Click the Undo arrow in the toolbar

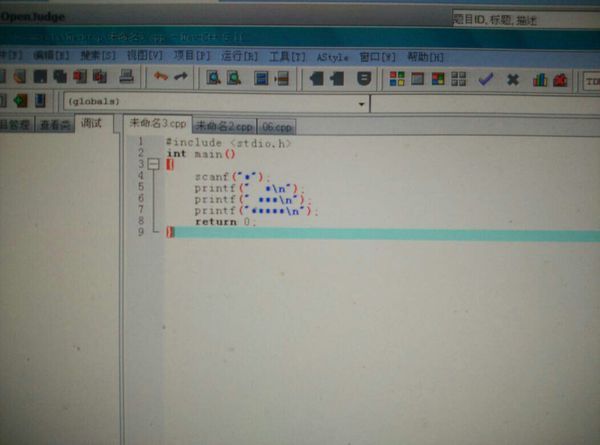pyautogui.click(x=159, y=78)
